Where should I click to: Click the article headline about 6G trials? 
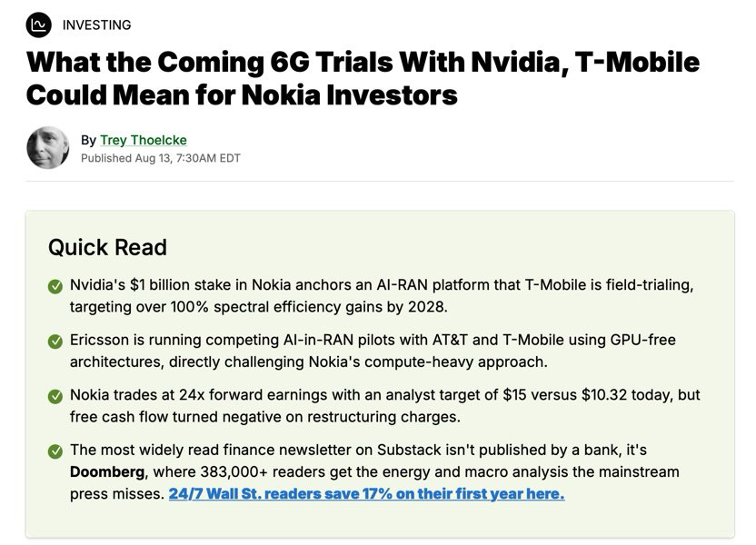tap(363, 78)
